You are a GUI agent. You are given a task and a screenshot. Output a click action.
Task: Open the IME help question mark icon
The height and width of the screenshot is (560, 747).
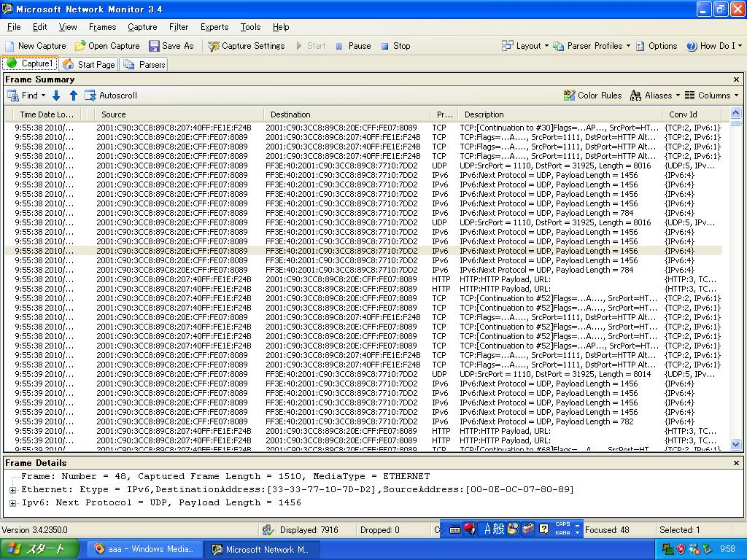coord(543,529)
